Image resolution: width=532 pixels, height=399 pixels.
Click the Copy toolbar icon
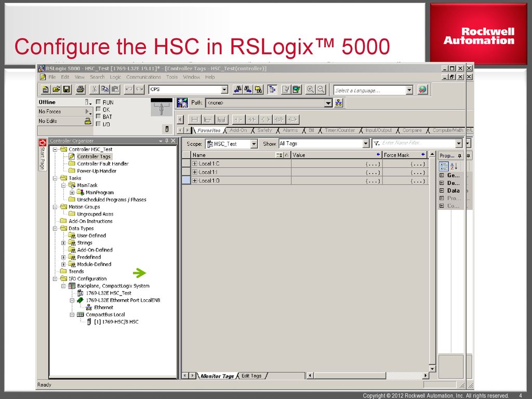coord(105,89)
